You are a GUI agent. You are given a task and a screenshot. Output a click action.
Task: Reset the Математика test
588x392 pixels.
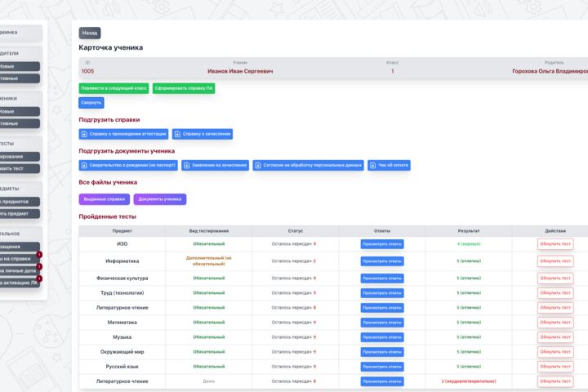[555, 323]
